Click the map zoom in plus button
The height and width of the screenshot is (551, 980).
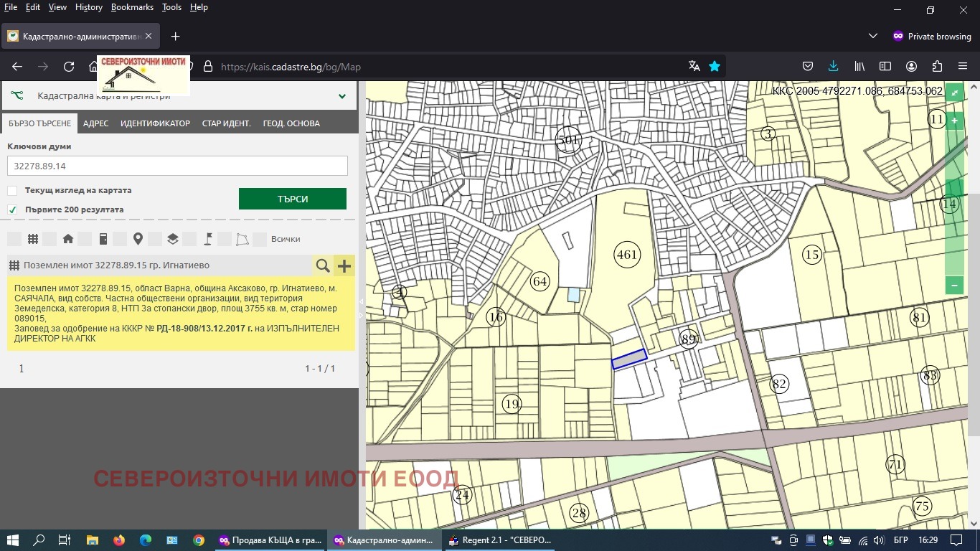[954, 121]
